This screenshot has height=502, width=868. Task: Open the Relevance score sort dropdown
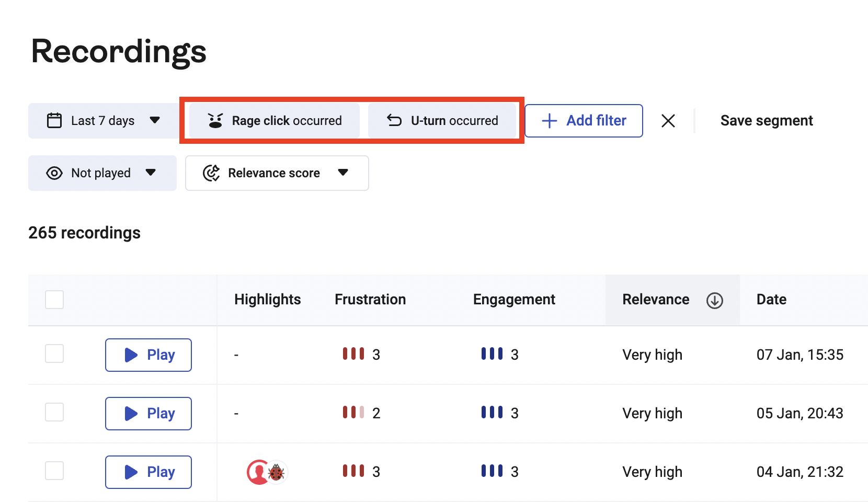[277, 173]
